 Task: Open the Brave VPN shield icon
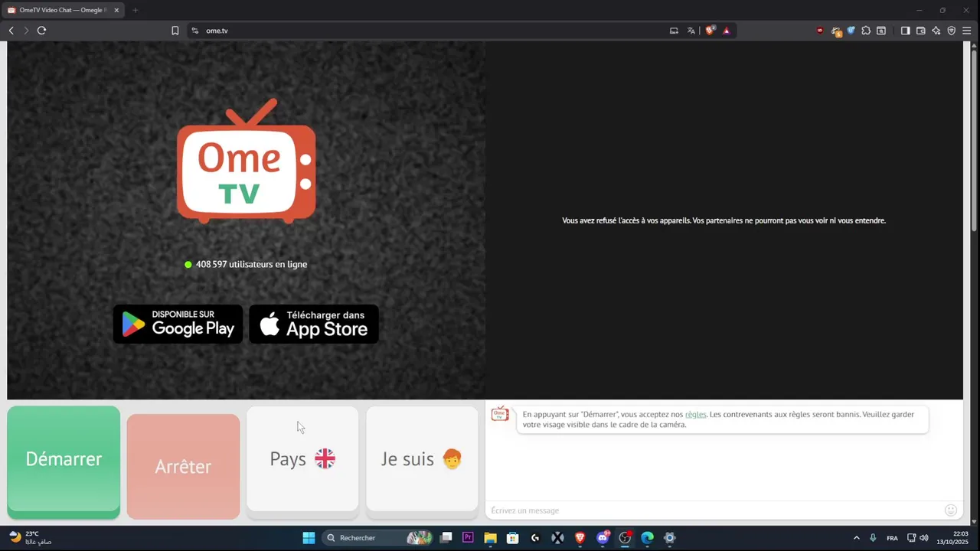point(952,31)
